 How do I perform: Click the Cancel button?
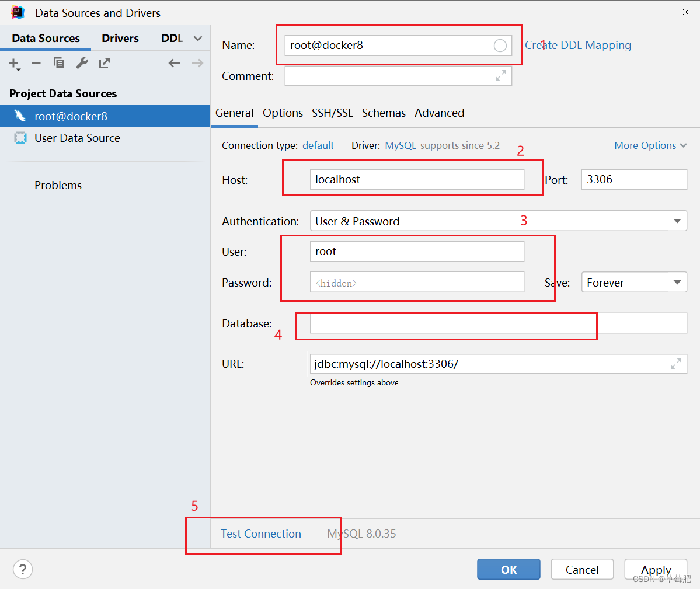581,569
